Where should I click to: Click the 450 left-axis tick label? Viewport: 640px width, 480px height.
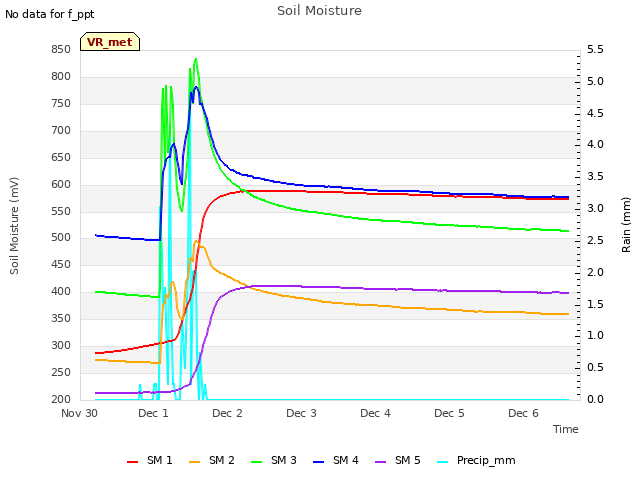point(61,264)
